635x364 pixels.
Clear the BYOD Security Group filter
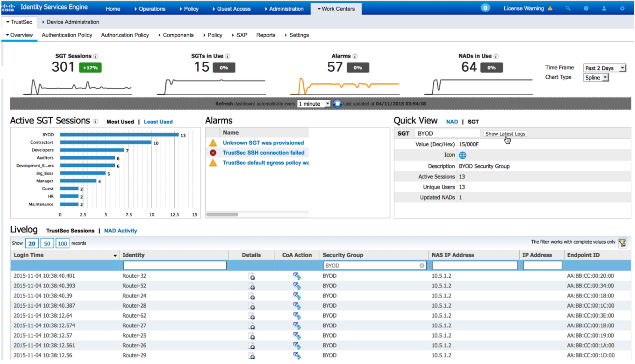(422, 266)
